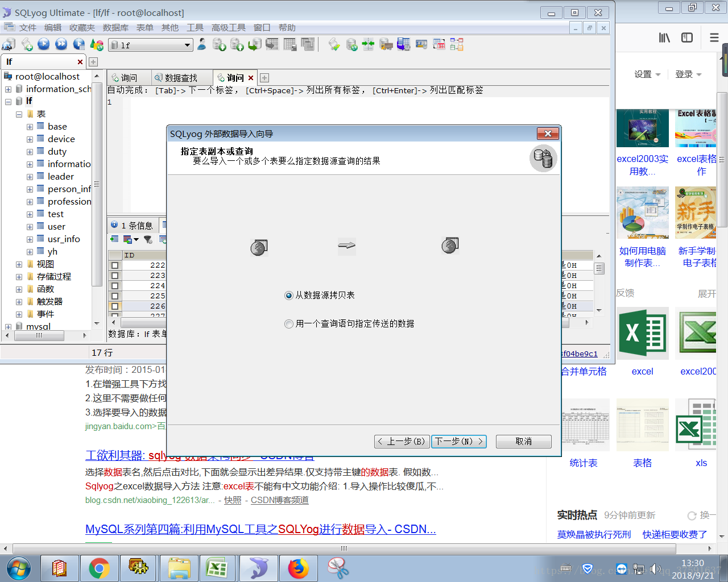Open the 工具 menu
The height and width of the screenshot is (582, 728).
195,27
